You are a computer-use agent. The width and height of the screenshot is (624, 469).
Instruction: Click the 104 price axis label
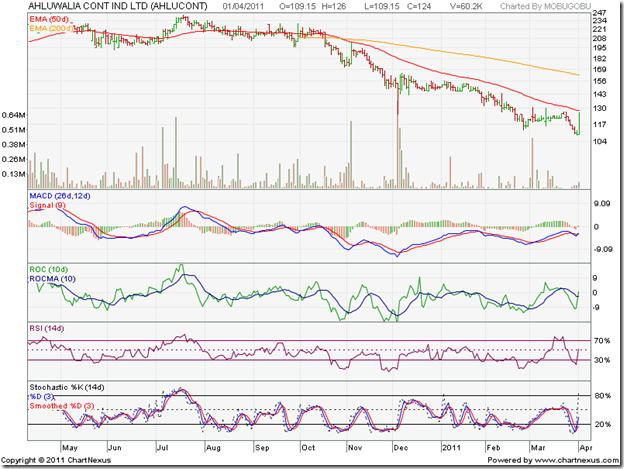600,141
